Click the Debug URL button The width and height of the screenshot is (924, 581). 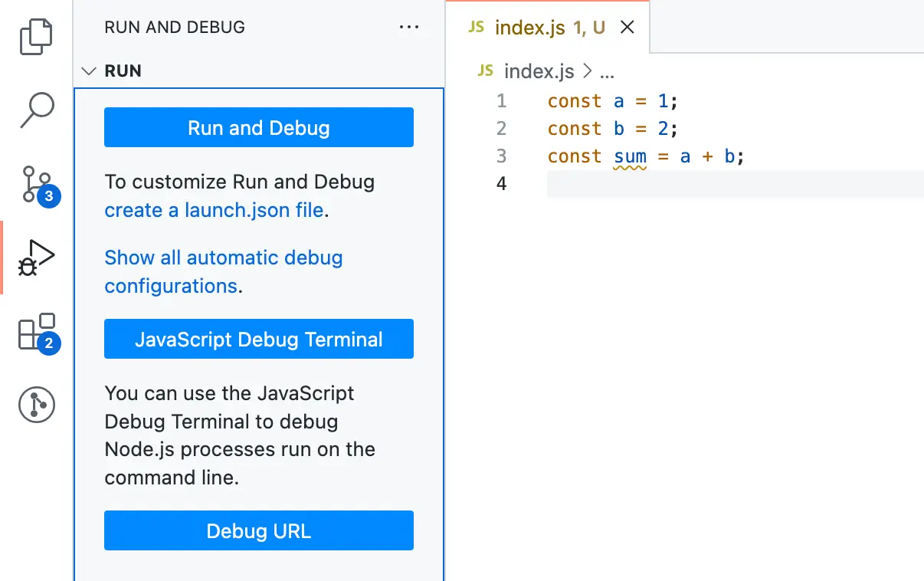pos(258,530)
